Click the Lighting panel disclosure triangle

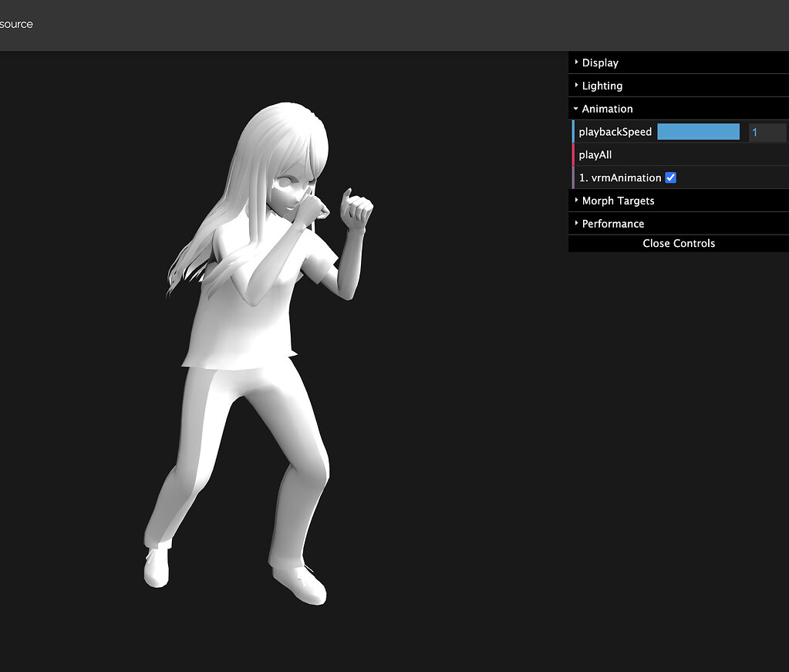coord(576,85)
